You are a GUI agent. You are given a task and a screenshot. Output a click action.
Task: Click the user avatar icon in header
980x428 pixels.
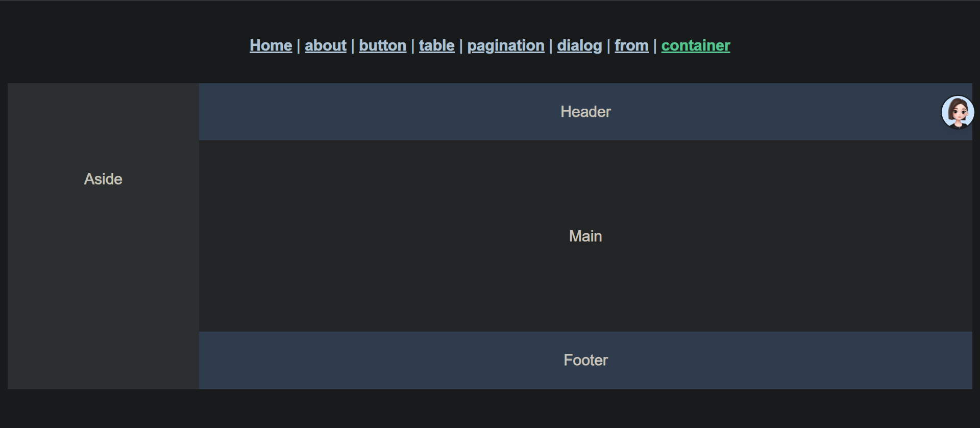click(x=958, y=112)
